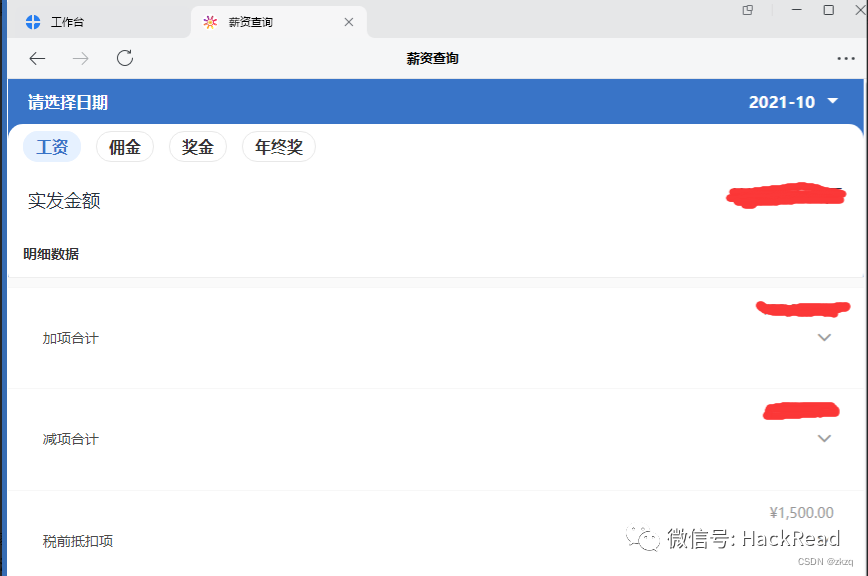This screenshot has height=576, width=868.
Task: Click the 税前抵扣项 row label
Action: tap(78, 541)
